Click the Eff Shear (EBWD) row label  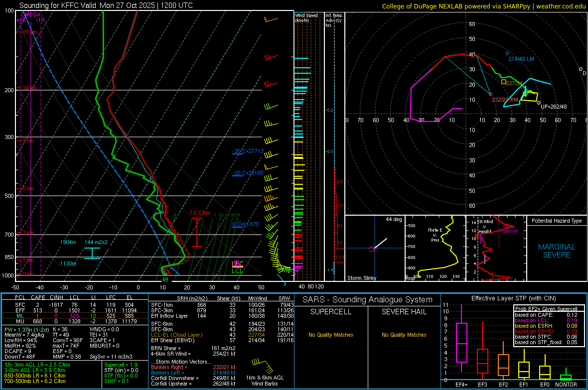click(173, 341)
